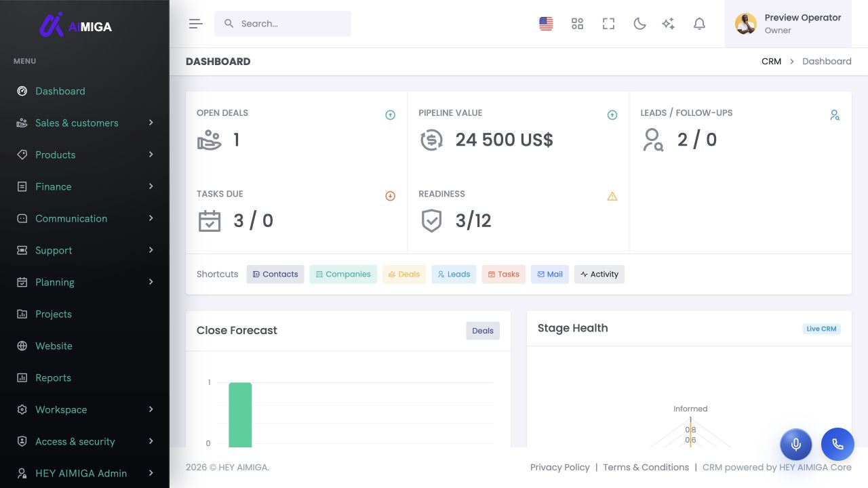Open the notifications bell
This screenshot has width=868, height=488.
click(x=699, y=24)
